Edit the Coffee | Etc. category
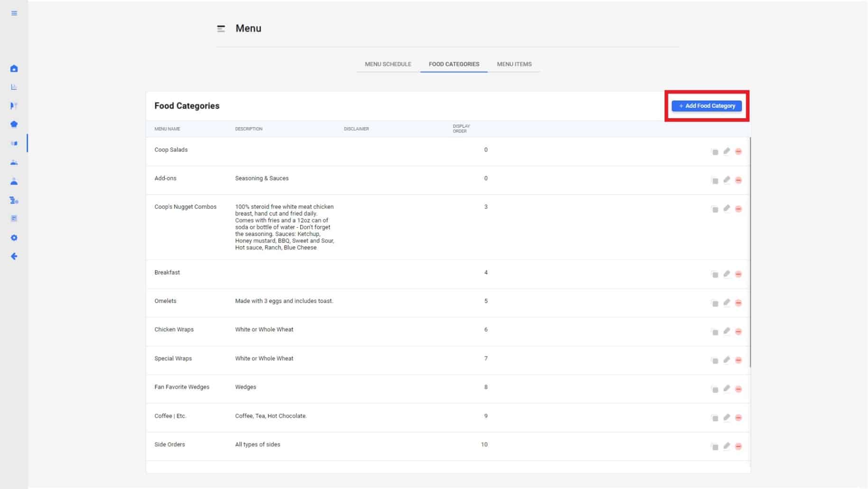868x489 pixels. click(727, 417)
